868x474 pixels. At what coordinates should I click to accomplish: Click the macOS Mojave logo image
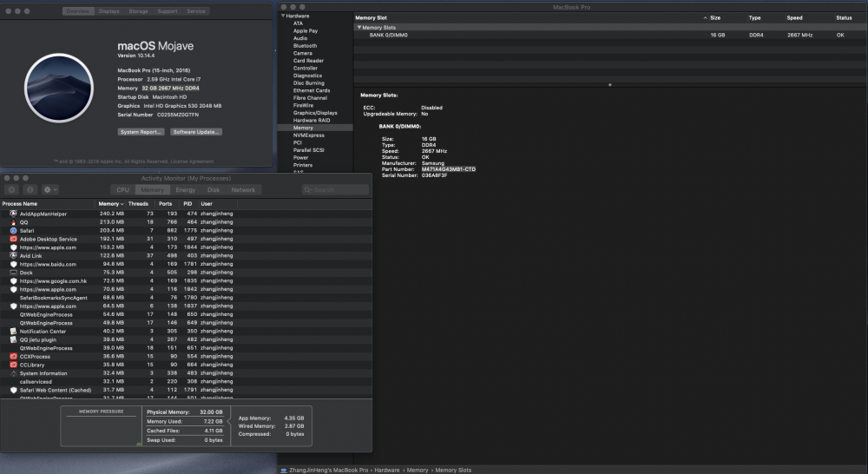59,88
